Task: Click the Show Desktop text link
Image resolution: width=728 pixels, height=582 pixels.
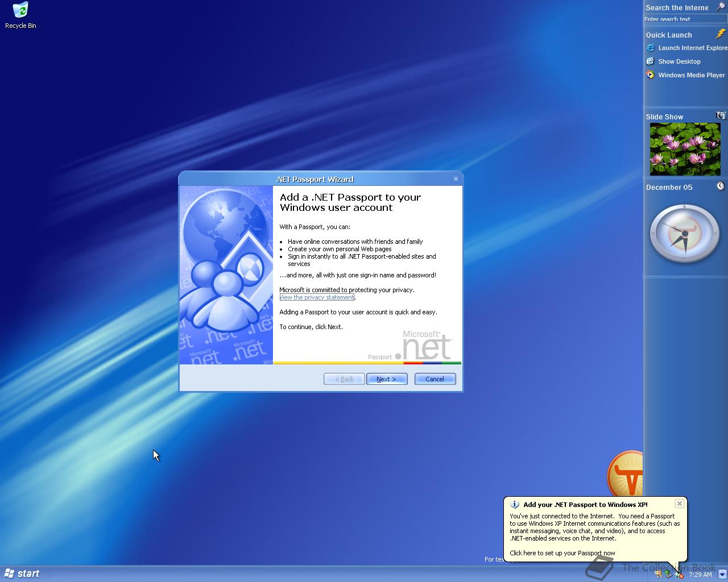Action: coord(679,61)
